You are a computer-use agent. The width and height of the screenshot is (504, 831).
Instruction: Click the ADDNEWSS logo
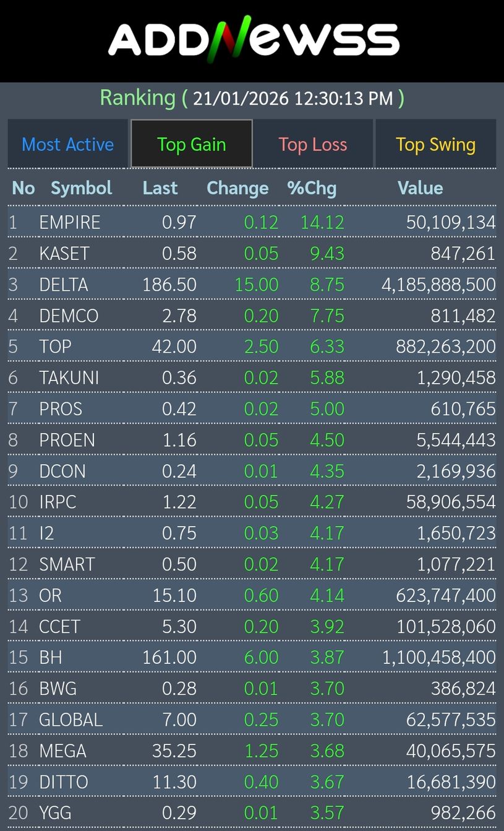[254, 40]
